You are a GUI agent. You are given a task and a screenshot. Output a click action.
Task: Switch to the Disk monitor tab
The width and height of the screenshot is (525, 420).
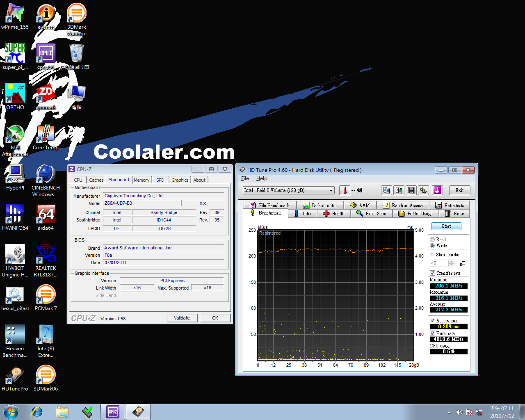(x=320, y=205)
